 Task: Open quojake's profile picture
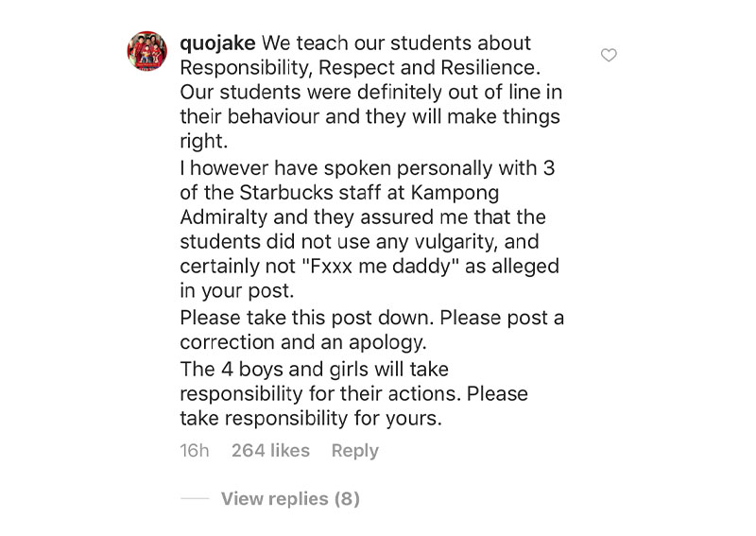(146, 51)
